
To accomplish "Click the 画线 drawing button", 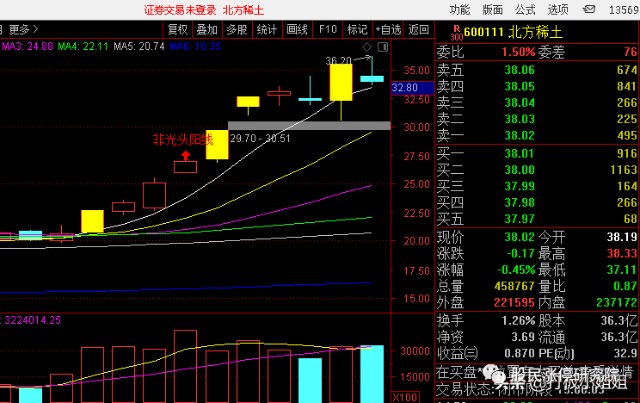I will click(297, 29).
